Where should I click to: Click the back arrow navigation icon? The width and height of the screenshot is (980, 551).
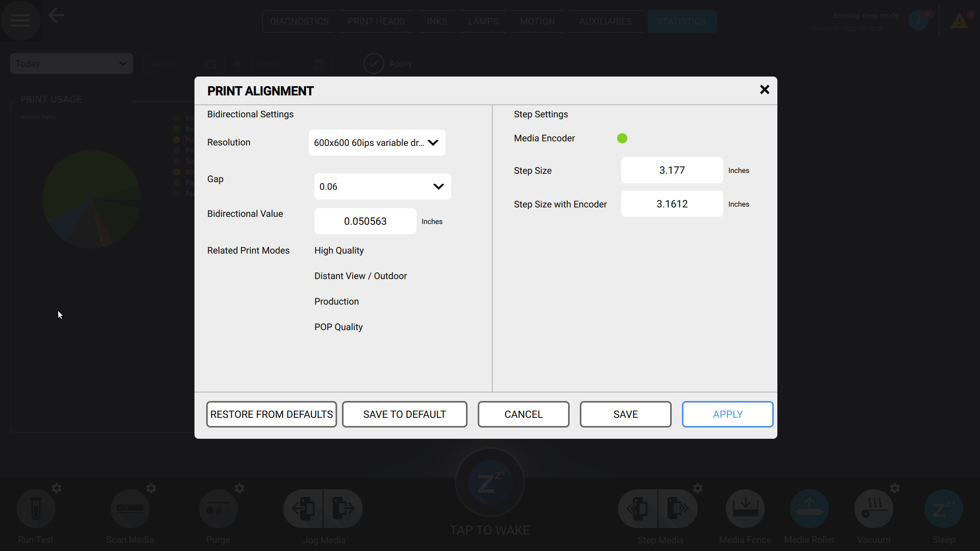tap(56, 15)
